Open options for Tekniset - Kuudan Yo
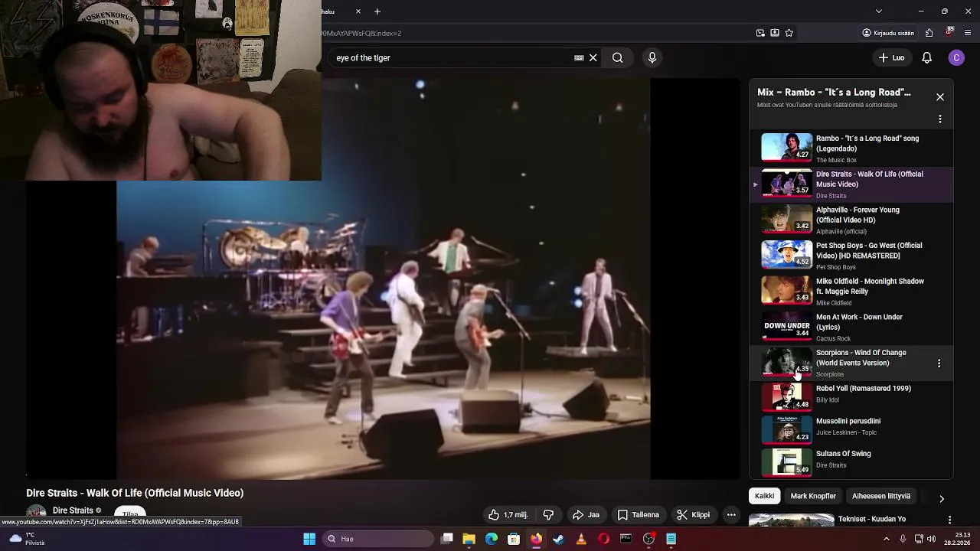980x551 pixels. point(949,520)
